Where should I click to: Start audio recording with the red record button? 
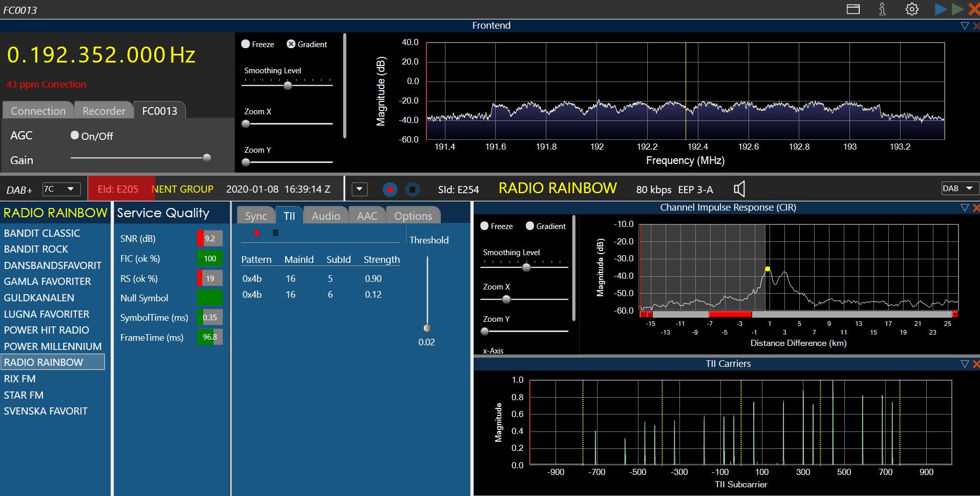tap(390, 190)
